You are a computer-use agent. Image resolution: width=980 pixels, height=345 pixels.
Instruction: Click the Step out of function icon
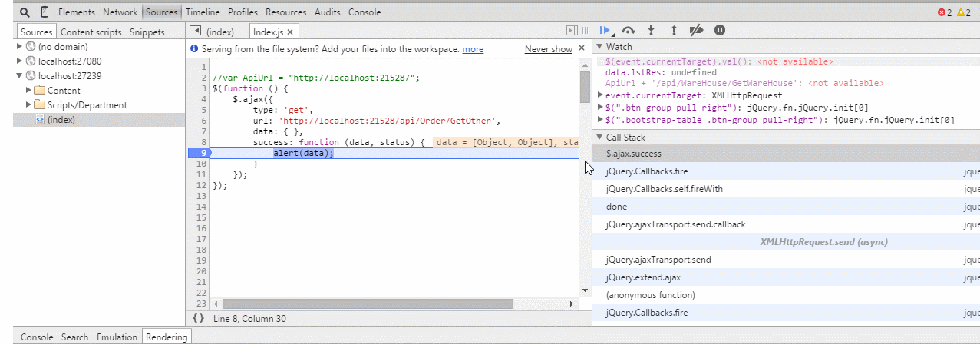674,31
